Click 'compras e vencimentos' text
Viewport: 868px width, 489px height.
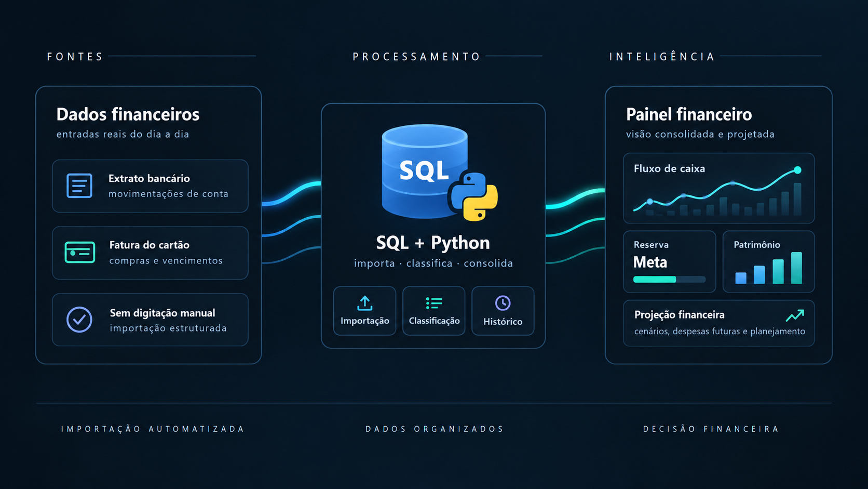(x=166, y=260)
